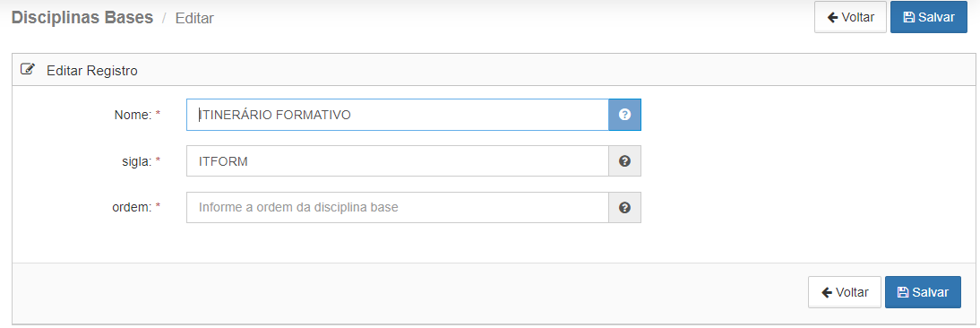Save the record with the top Salvar button
Viewport: 980px width, 328px height.
pos(929,18)
